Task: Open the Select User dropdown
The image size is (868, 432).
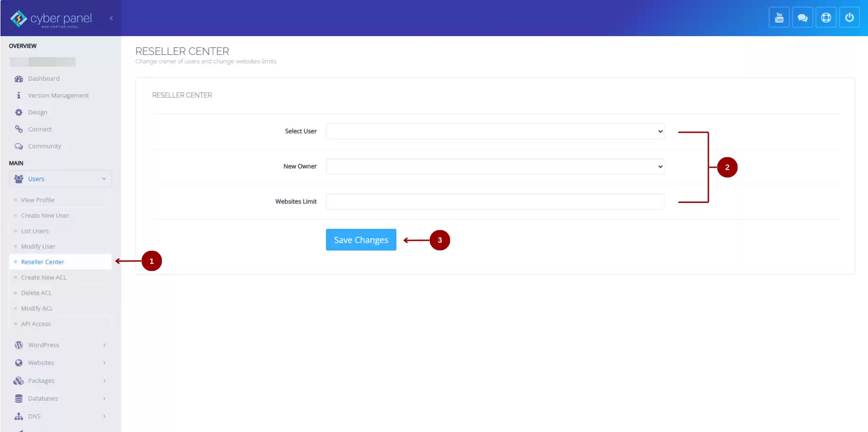Action: coord(495,131)
